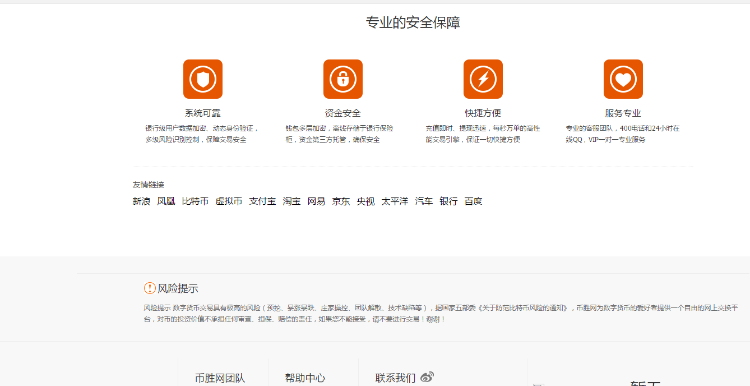Open the 新浪 friendly link
The height and width of the screenshot is (386, 750).
pyautogui.click(x=141, y=201)
